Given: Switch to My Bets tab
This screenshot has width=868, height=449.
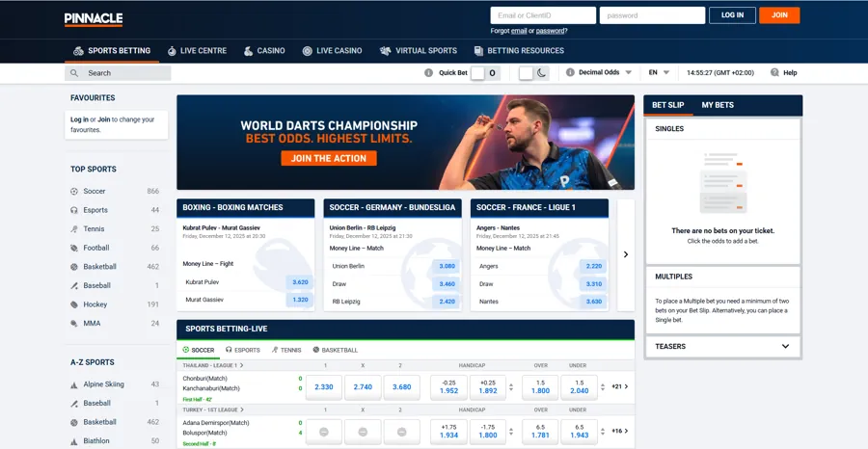Looking at the screenshot, I should click(718, 105).
